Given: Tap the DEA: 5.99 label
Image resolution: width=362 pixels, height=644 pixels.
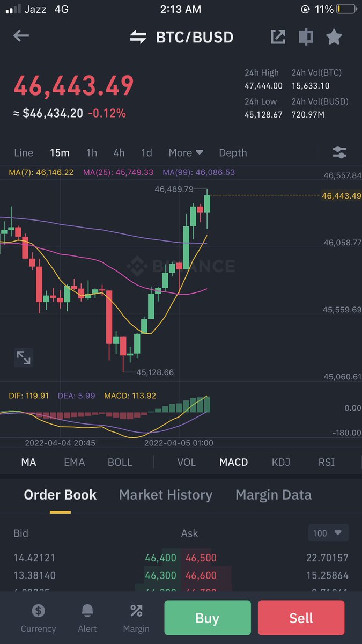Looking at the screenshot, I should [x=76, y=396].
